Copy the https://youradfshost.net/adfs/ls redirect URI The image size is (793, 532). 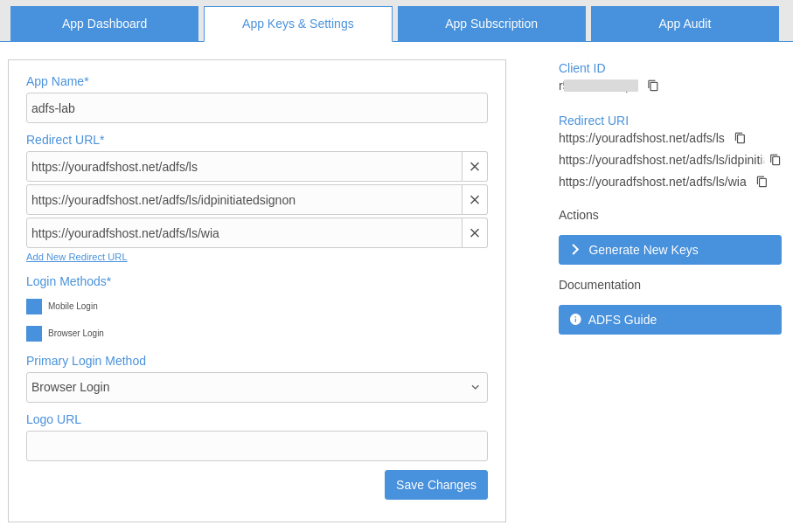pos(740,138)
